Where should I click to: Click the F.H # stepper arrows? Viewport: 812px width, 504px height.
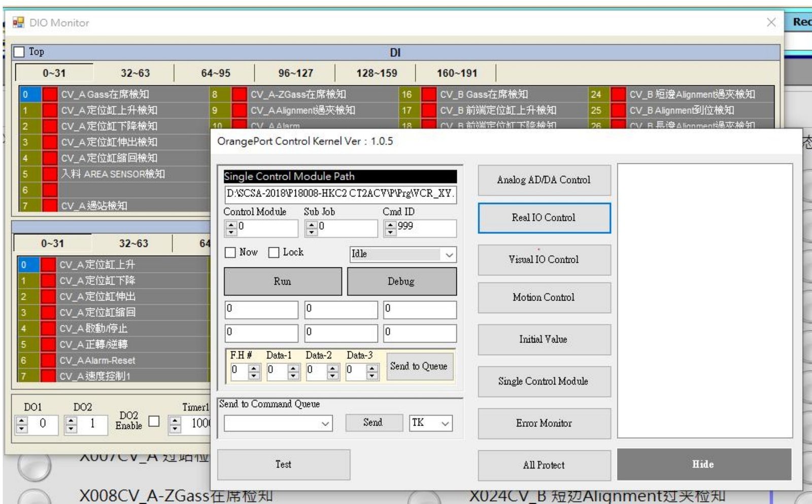[254, 372]
